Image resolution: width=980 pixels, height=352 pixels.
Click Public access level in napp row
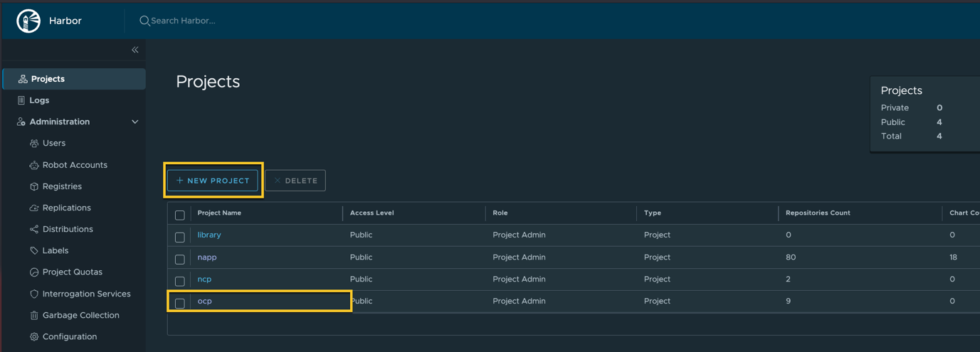click(362, 257)
